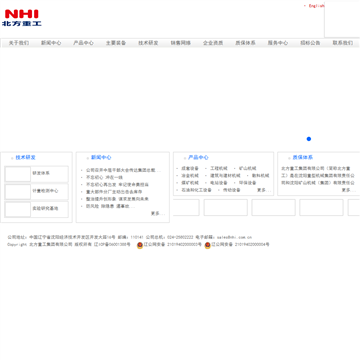
Task: Click the 辽ICP备 record number in footer
Action: [x=112, y=245]
